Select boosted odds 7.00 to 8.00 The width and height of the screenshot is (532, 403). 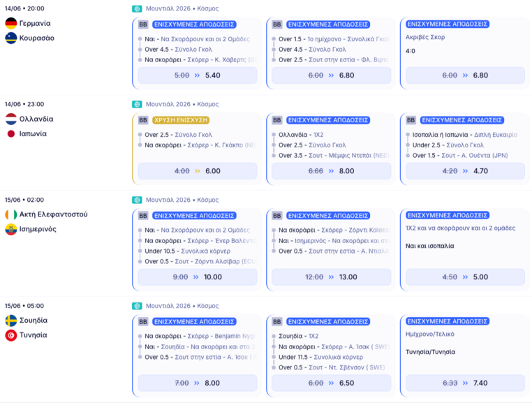point(198,383)
